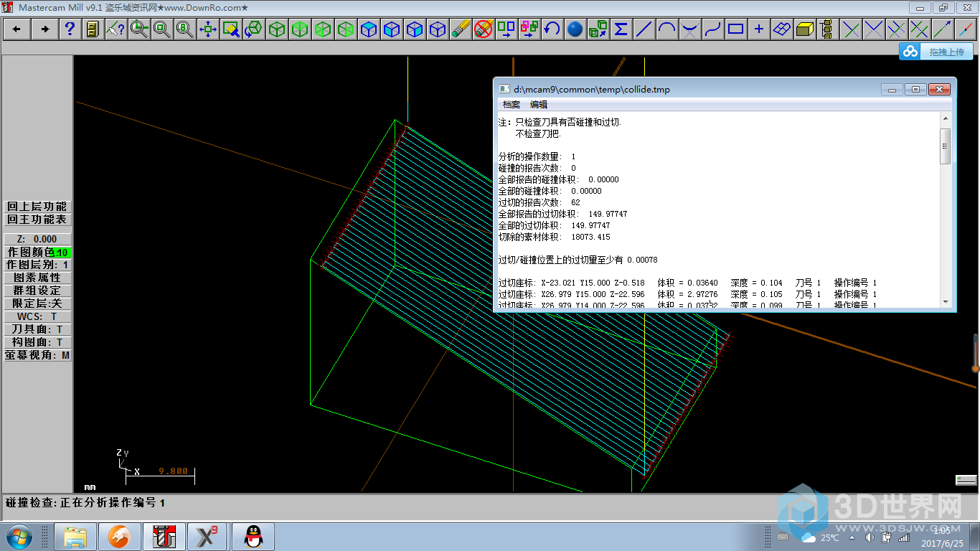The image size is (980, 551).
Task: Click the red Undelete prohibition icon
Action: coord(483,29)
